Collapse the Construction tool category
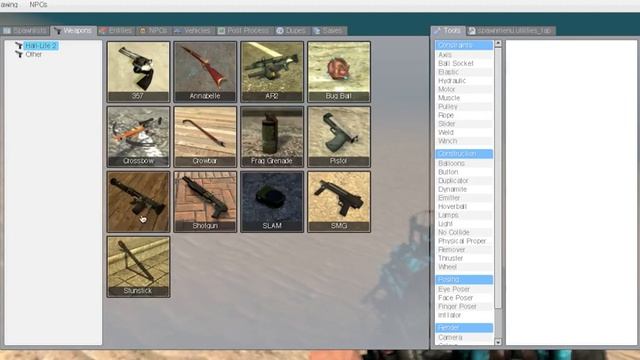 coord(464,153)
